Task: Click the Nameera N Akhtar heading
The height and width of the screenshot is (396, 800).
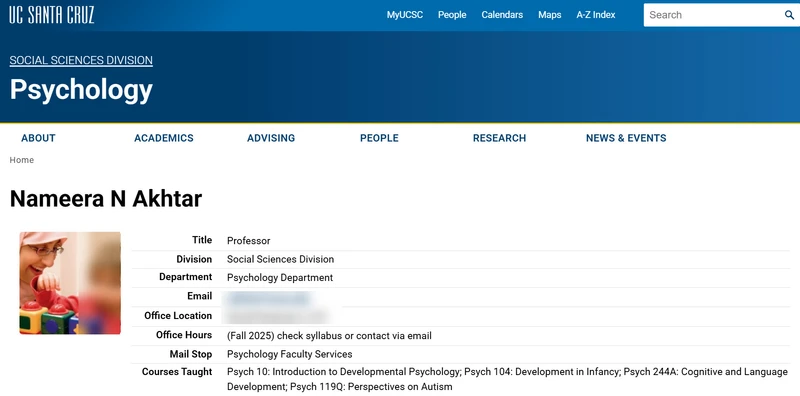Action: 106,199
